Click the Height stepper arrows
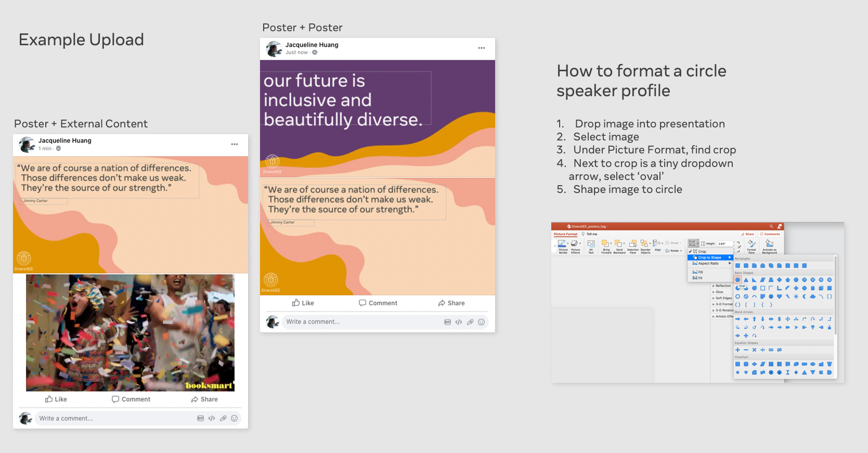Image resolution: width=868 pixels, height=453 pixels. point(734,243)
